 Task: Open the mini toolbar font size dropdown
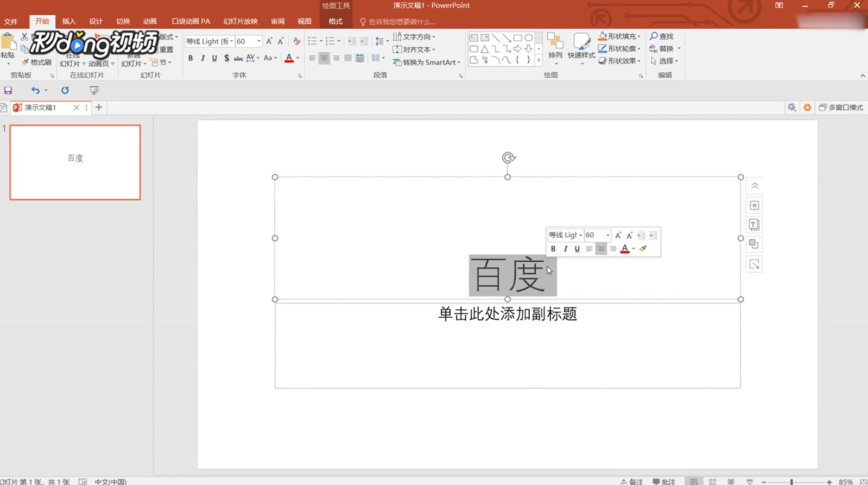pos(608,235)
